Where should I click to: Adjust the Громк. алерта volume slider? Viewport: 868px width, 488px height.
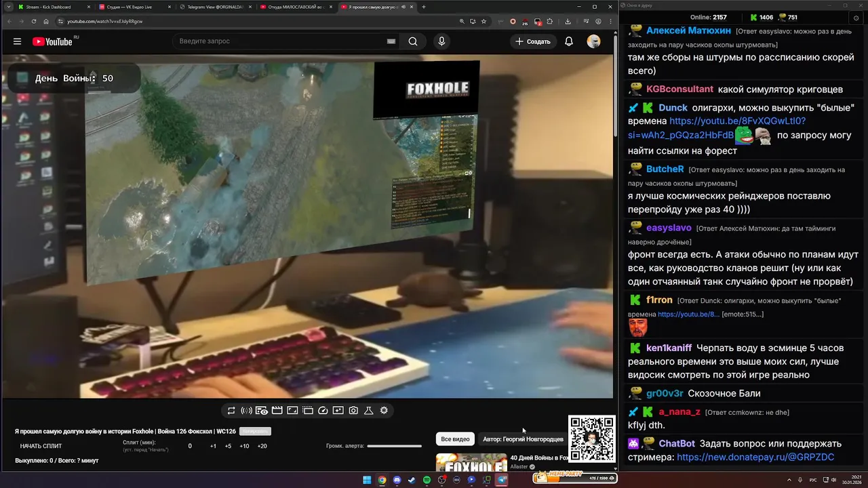pos(394,446)
